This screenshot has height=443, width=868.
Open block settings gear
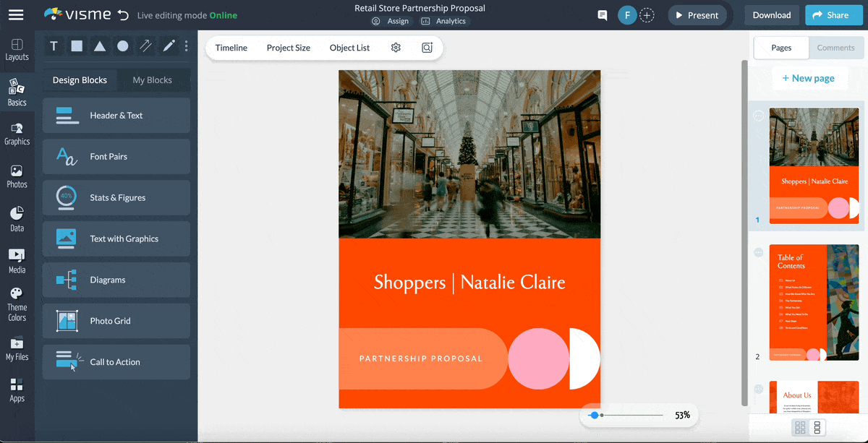point(395,47)
